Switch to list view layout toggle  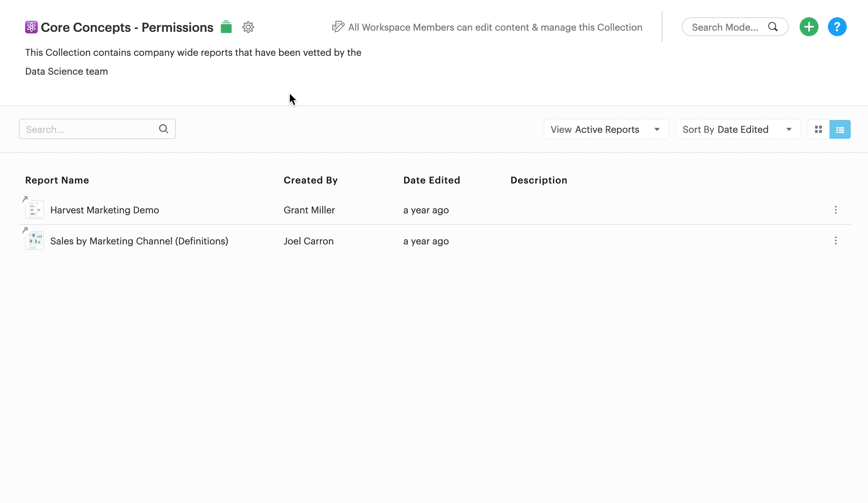pyautogui.click(x=840, y=129)
